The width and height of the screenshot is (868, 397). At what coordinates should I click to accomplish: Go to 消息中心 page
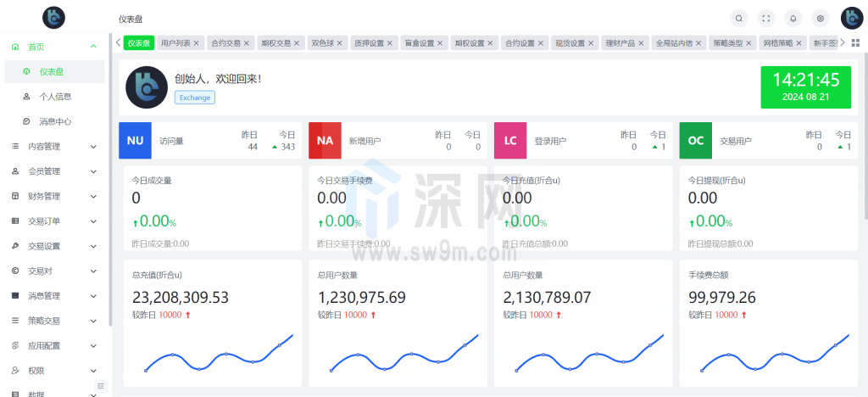click(55, 121)
